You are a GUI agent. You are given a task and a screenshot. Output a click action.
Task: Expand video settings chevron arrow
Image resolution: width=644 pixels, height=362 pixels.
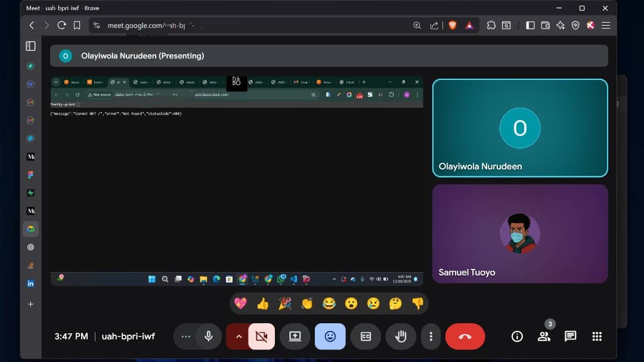(x=239, y=336)
